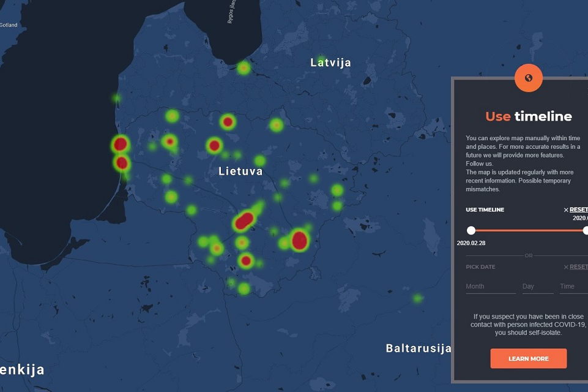Click the Baltarusija country label on map
This screenshot has width=588, height=392.
click(418, 349)
